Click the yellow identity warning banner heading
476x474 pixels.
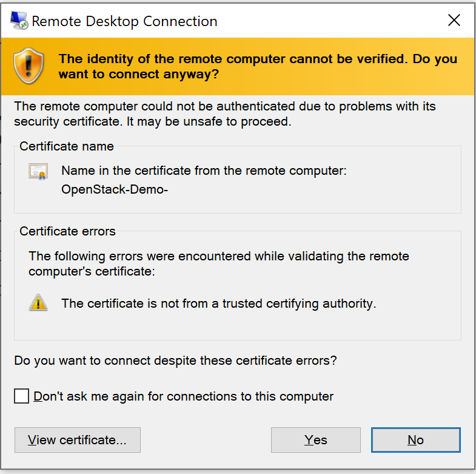click(257, 67)
